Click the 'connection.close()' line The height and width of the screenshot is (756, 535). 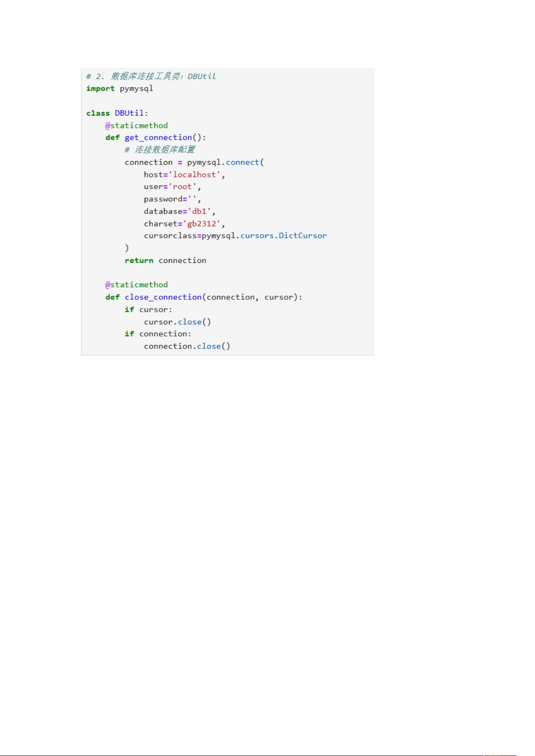187,346
